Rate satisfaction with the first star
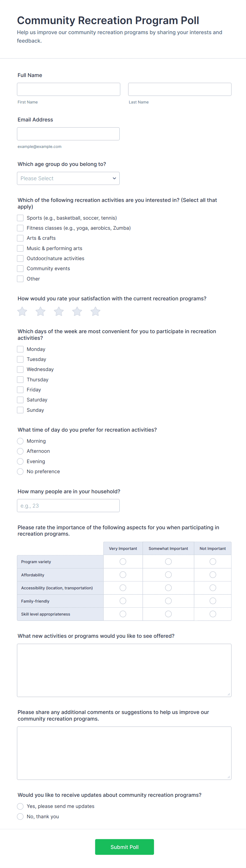The height and width of the screenshot is (868, 246). (22, 311)
